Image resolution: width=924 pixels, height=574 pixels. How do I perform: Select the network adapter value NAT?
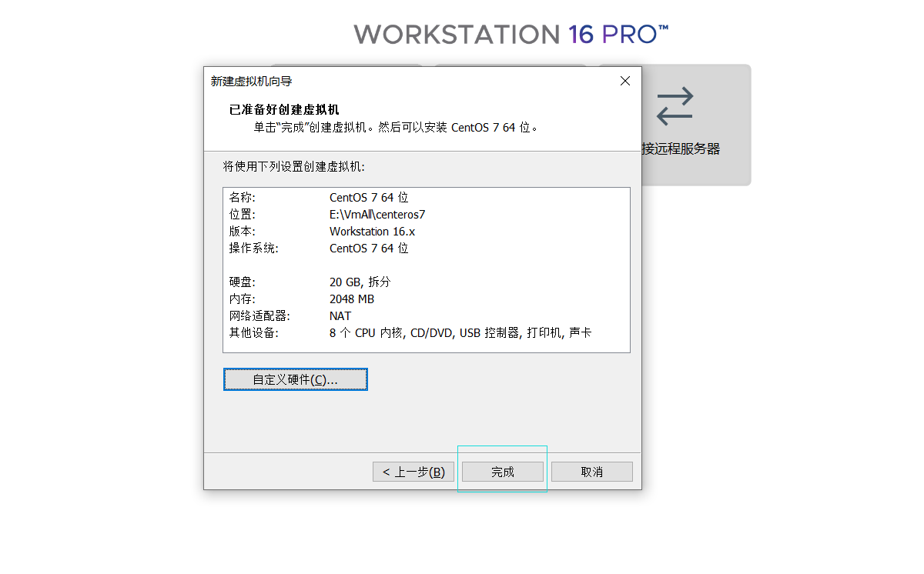340,316
